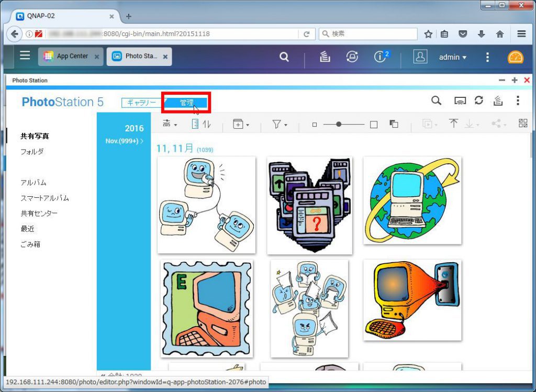Screen dimensions: 536x392
Task: Click the user profile avatar icon
Action: [x=420, y=57]
